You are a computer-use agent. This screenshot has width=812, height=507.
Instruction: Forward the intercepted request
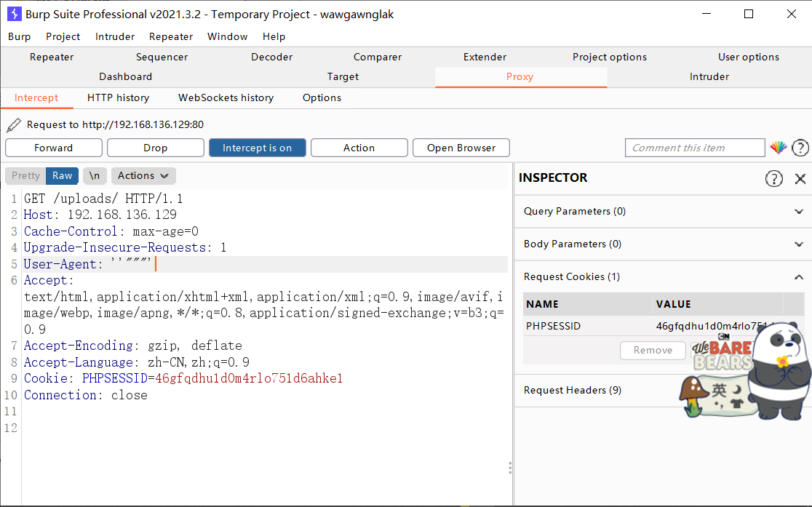tap(53, 148)
